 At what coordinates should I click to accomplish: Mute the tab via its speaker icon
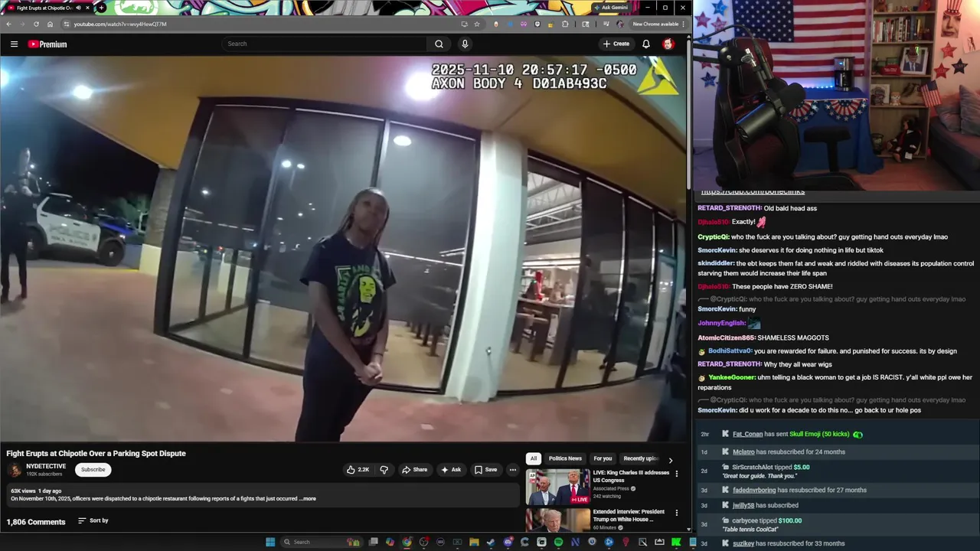(78, 8)
